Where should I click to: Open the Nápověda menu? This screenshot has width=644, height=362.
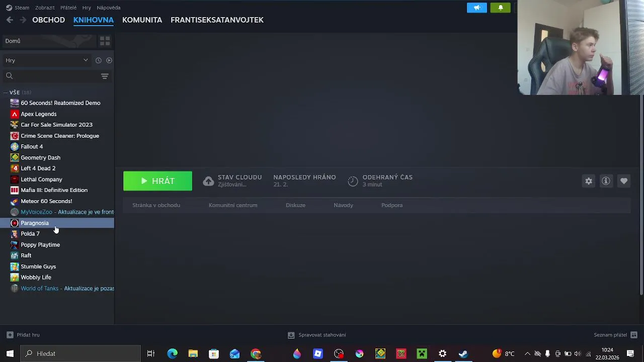coord(109,8)
